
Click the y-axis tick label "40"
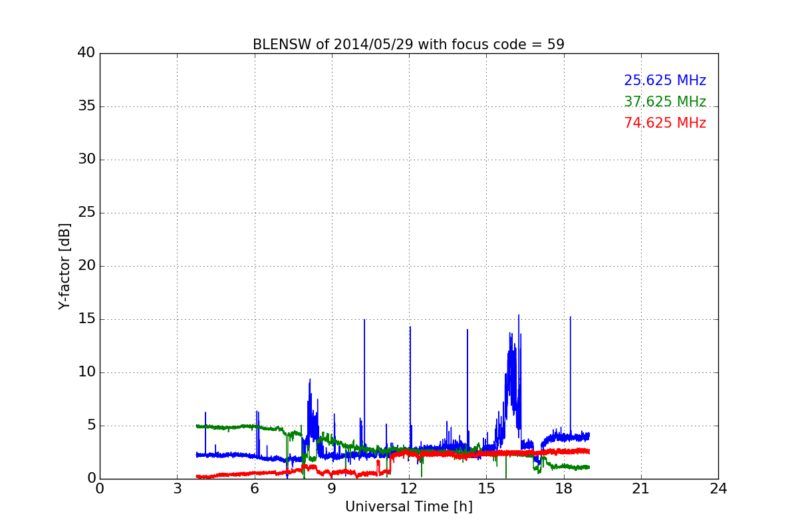click(x=86, y=53)
